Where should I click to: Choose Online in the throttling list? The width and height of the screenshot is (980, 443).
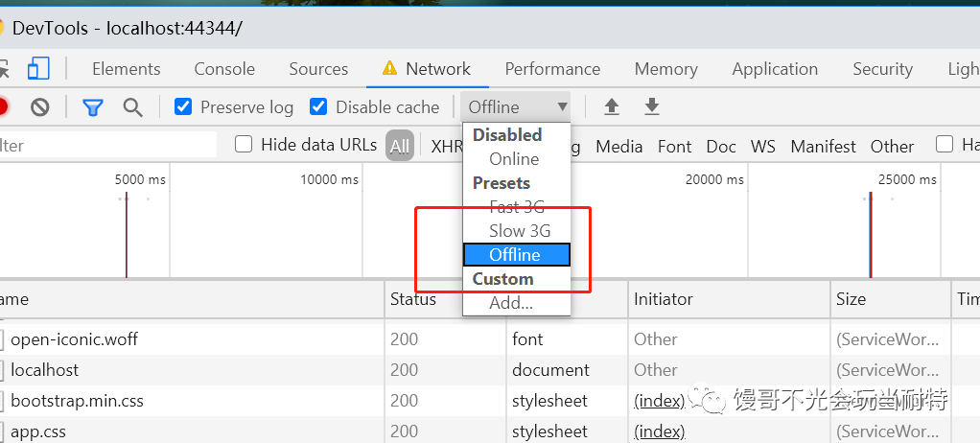[x=516, y=159]
